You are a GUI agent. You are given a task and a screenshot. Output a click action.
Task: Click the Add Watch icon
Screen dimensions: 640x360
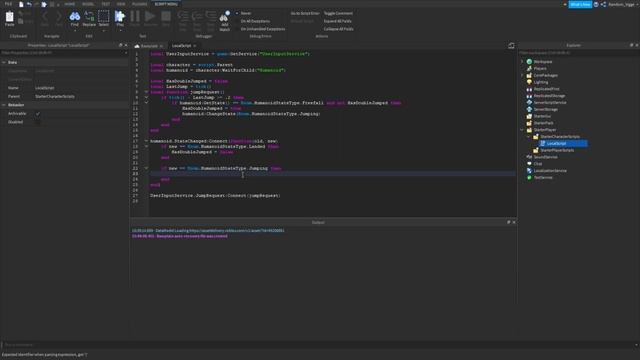(x=224, y=17)
